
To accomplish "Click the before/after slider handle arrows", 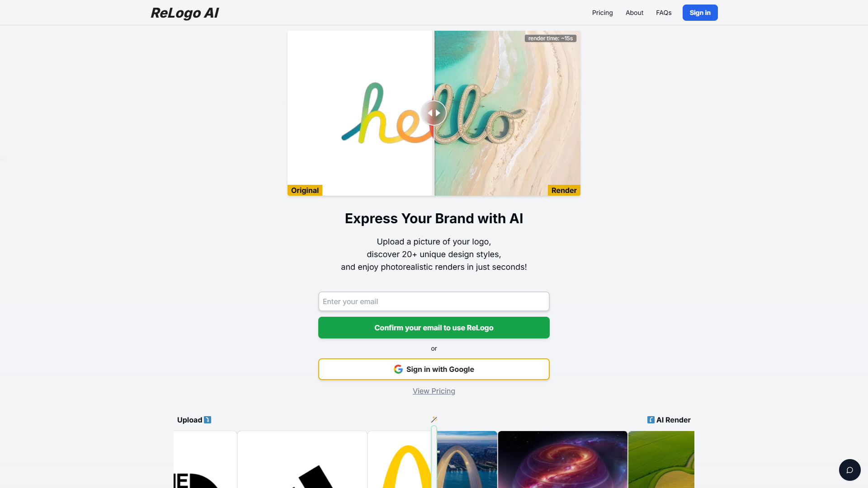I will [x=434, y=113].
